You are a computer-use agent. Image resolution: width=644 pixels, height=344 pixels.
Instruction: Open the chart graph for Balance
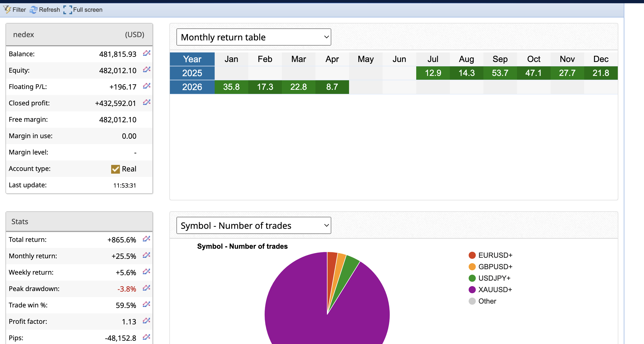coord(147,53)
